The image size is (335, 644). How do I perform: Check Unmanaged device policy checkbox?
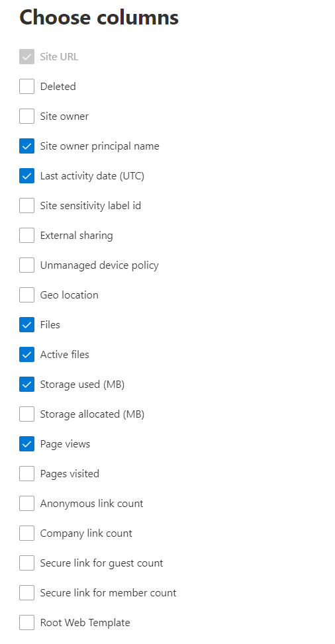26,265
